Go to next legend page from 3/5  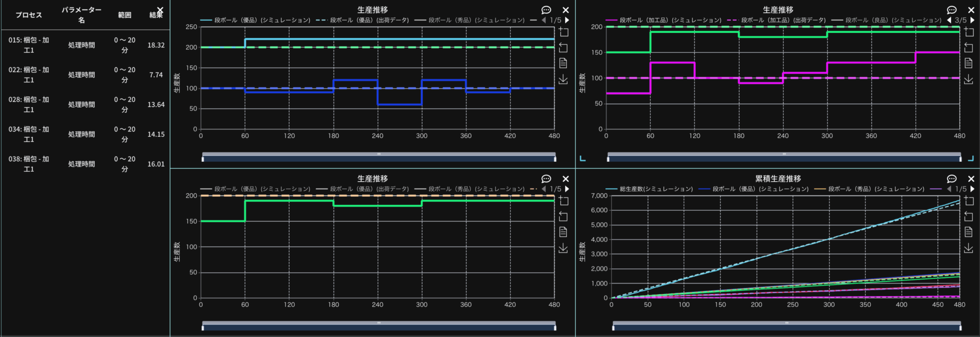(972, 20)
